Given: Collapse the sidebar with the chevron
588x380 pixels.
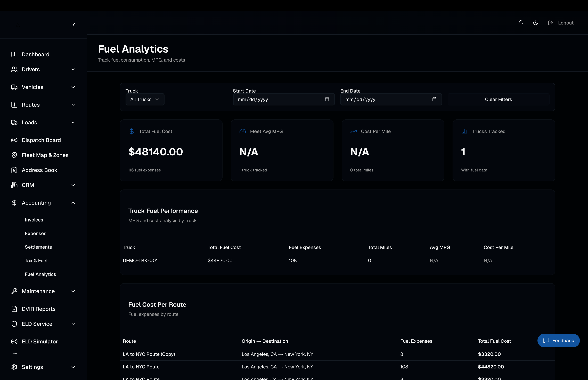Looking at the screenshot, I should (x=74, y=25).
